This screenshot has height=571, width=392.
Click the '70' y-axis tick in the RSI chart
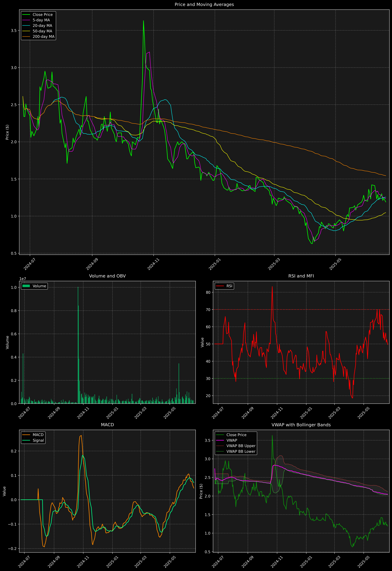pos(208,310)
